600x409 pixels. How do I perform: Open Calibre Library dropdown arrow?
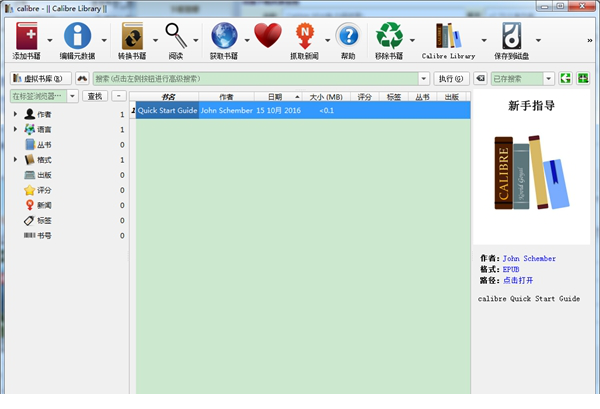(484, 40)
